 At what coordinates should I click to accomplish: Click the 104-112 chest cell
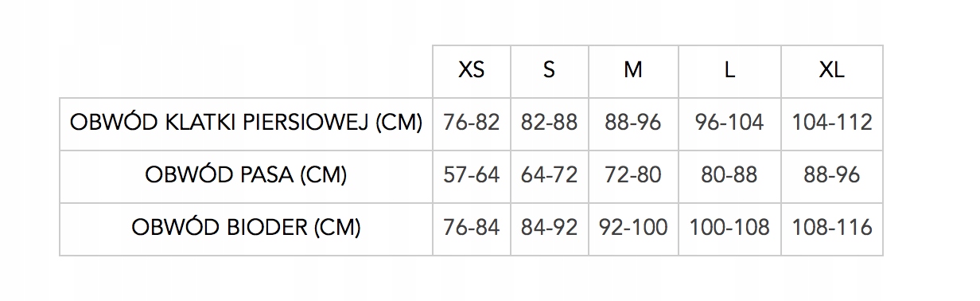click(x=832, y=123)
